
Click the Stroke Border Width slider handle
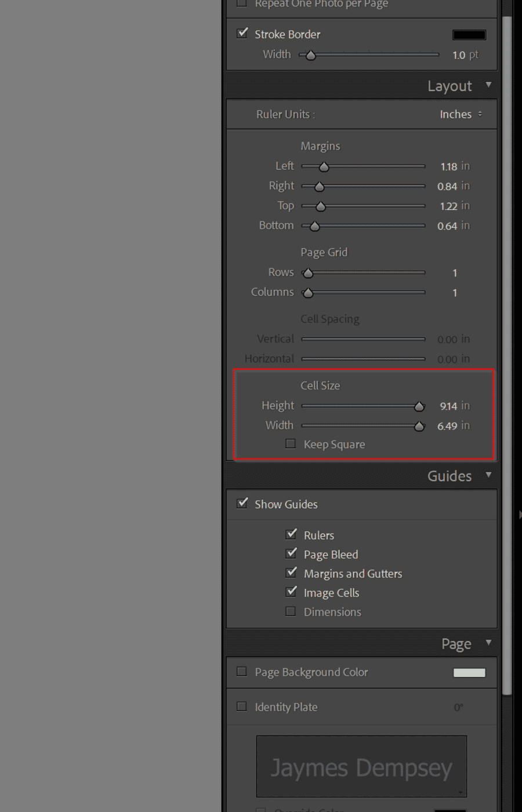click(311, 55)
